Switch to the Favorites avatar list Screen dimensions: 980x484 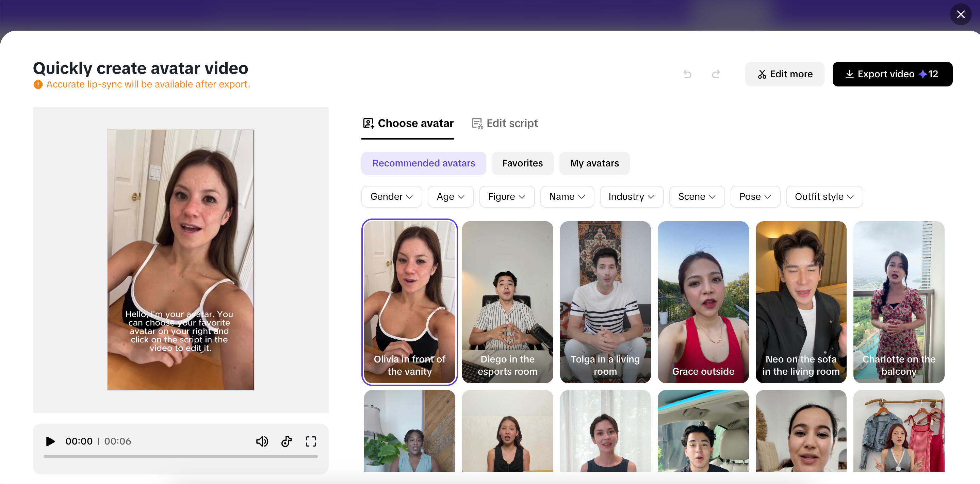coord(522,163)
